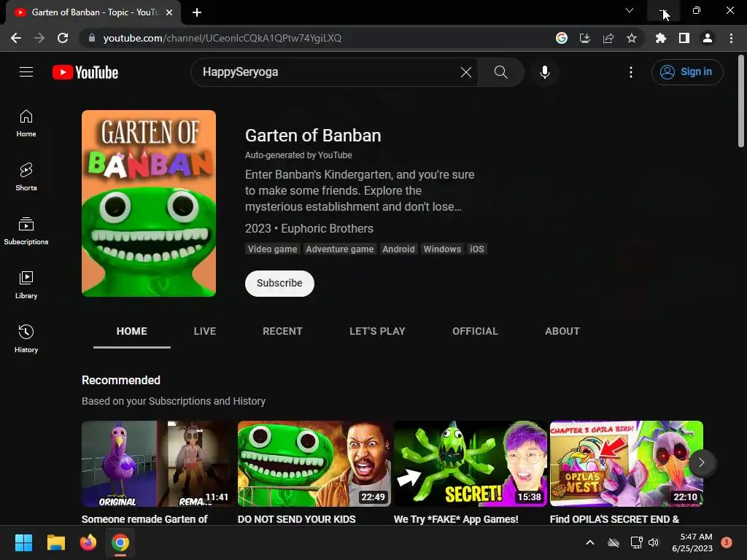Share this page icon
The image size is (747, 560).
pos(608,38)
